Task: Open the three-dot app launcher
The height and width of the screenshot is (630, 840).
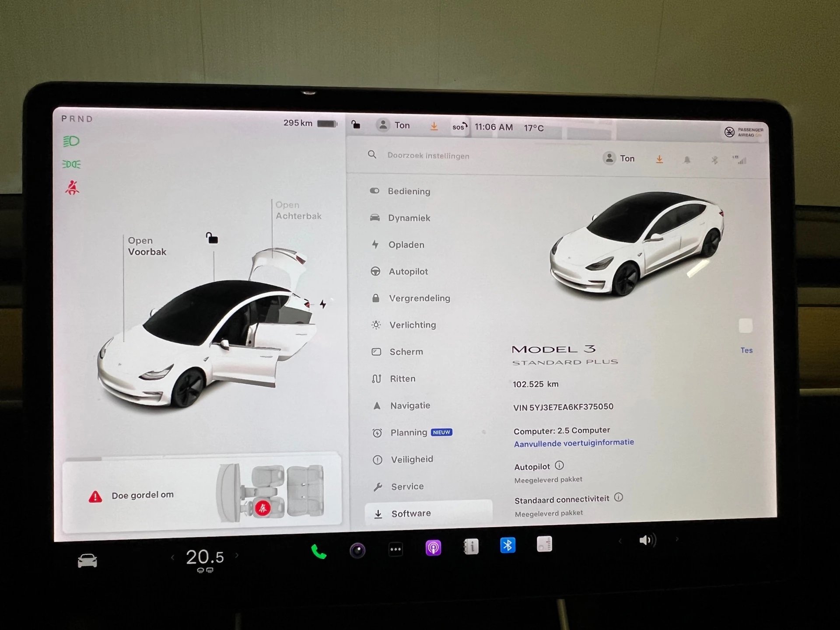Action: 395,549
